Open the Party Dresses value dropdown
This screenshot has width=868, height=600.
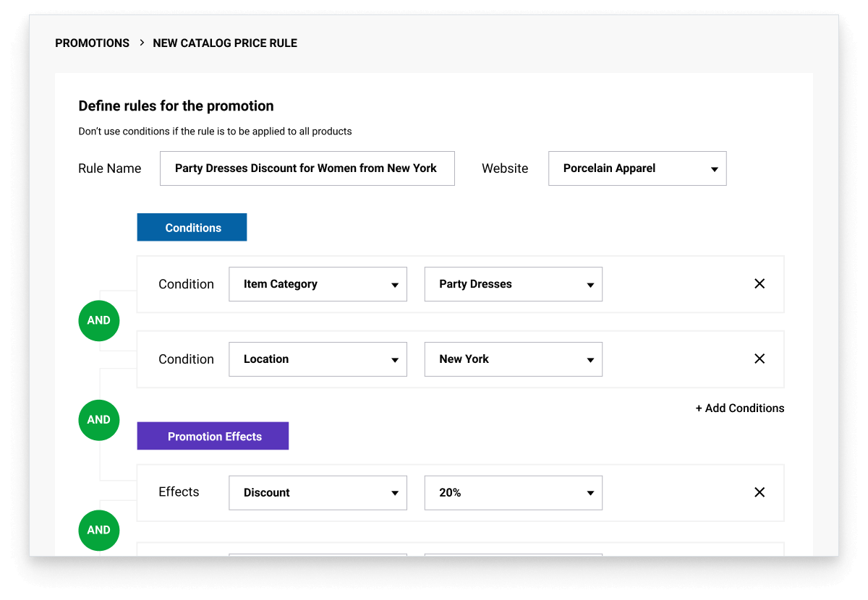pyautogui.click(x=513, y=284)
